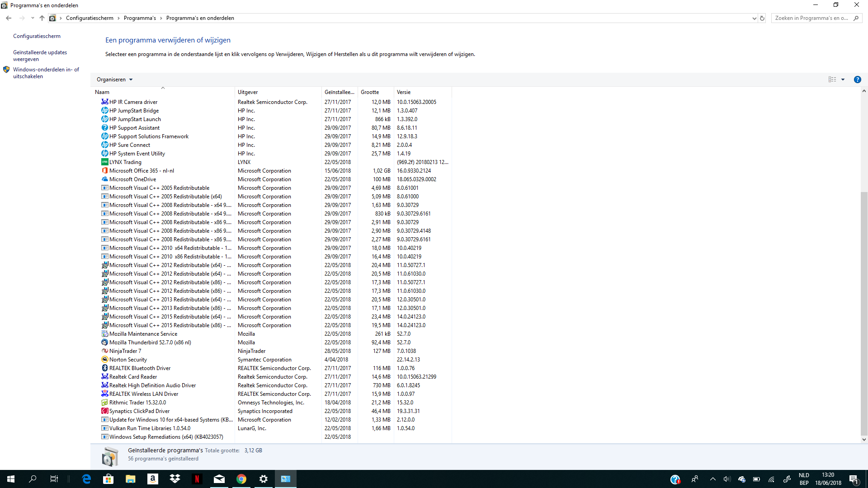Click Windows-onderdelen in- of uitschakelen link
Image resolution: width=868 pixels, height=488 pixels.
[x=46, y=73]
